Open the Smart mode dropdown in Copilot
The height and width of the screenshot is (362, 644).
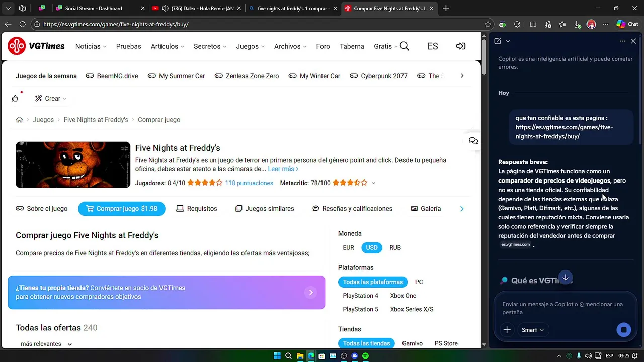pyautogui.click(x=533, y=330)
